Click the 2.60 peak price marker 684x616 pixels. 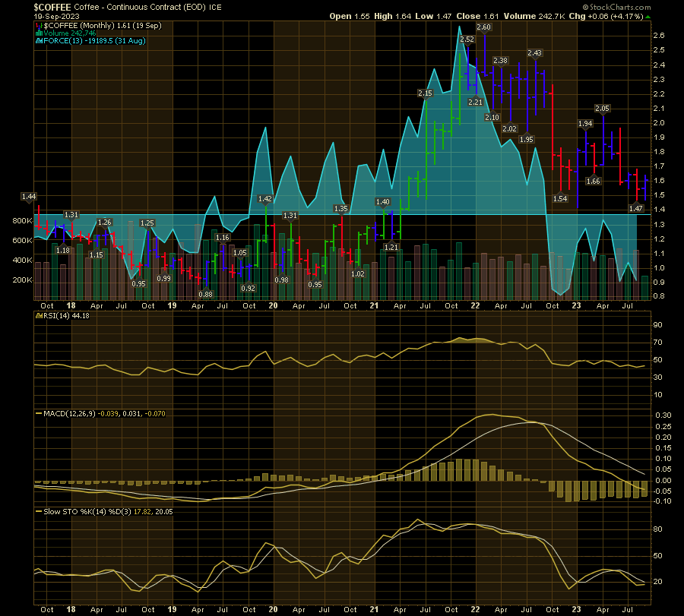coord(483,27)
